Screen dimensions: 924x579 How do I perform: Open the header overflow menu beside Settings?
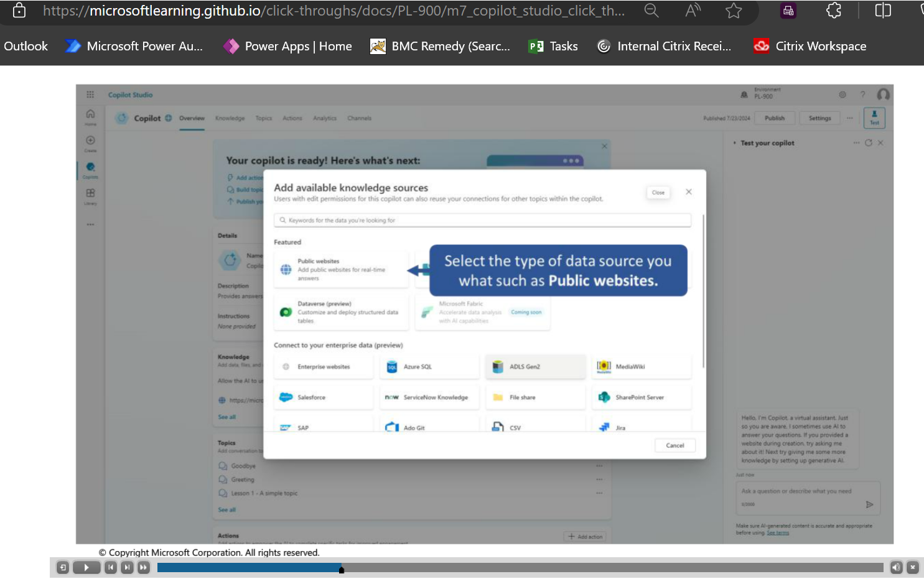[x=850, y=118]
